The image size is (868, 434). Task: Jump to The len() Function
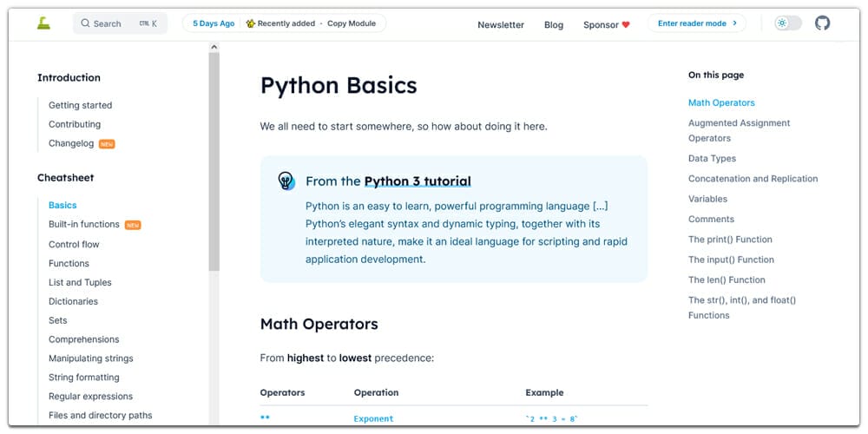(727, 280)
